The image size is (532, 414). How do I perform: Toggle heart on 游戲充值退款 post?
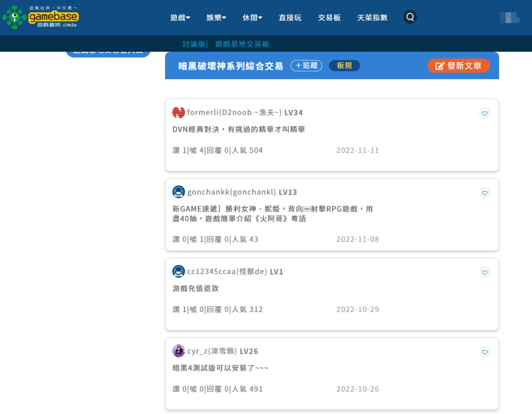point(484,272)
